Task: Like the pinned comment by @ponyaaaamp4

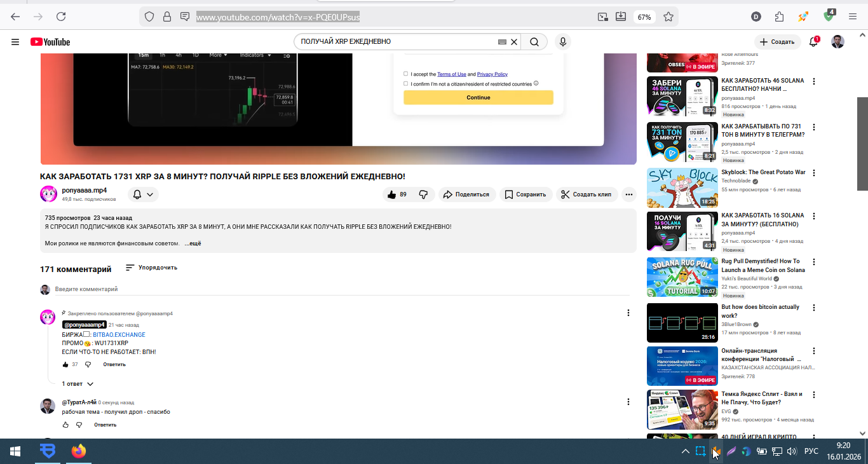Action: [65, 364]
